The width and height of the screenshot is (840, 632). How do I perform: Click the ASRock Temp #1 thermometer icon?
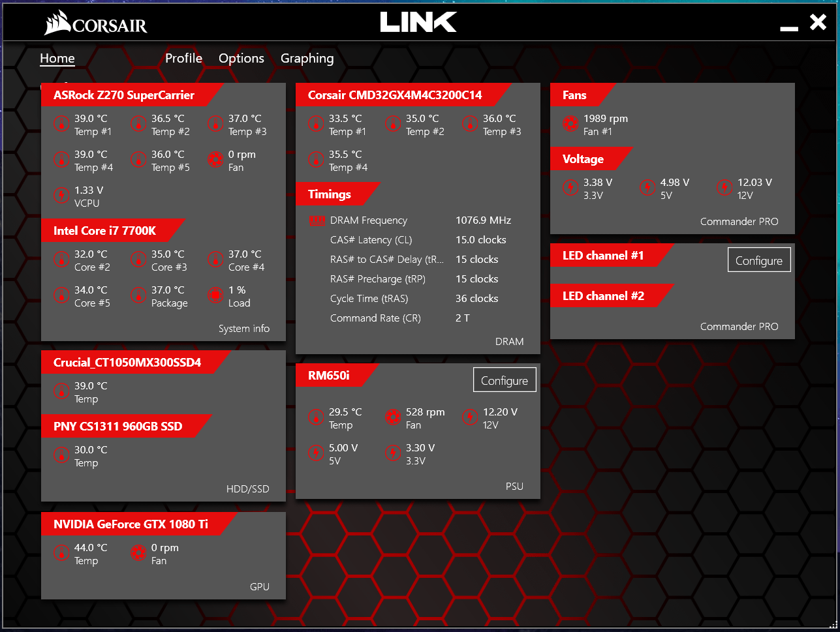click(x=61, y=124)
